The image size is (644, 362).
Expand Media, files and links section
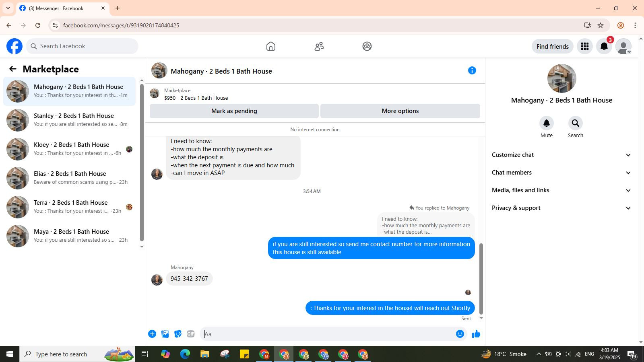tap(562, 190)
